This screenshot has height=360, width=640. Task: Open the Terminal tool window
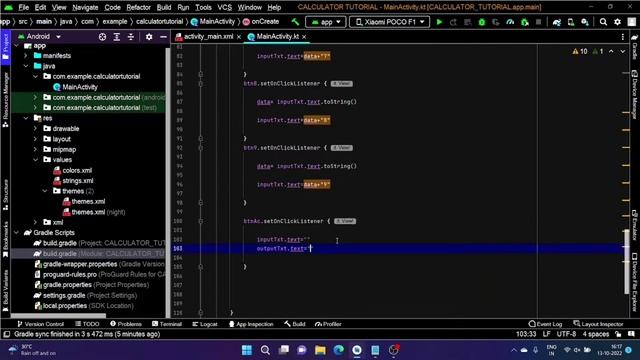pos(167,324)
